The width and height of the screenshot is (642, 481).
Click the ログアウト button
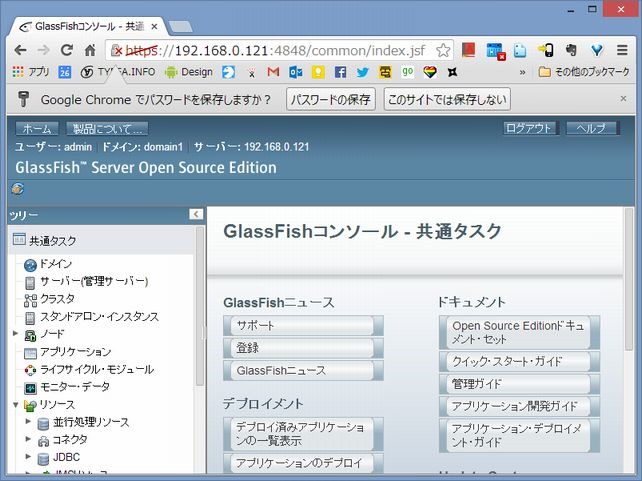529,129
